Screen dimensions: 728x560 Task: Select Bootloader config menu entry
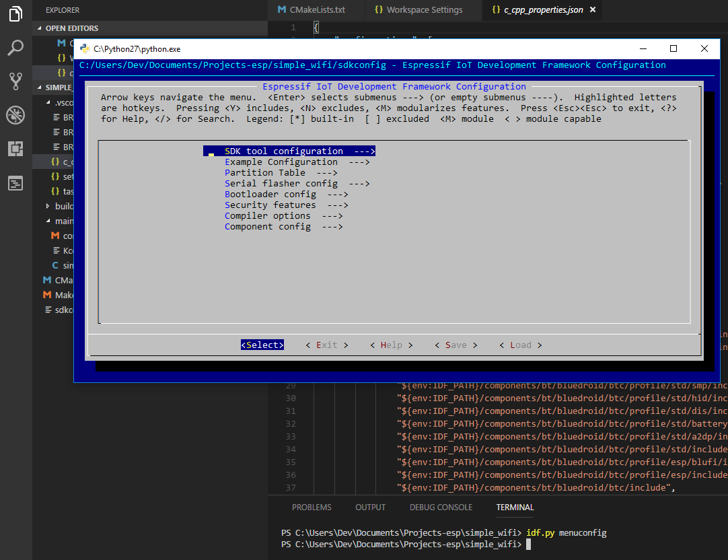[x=287, y=194]
